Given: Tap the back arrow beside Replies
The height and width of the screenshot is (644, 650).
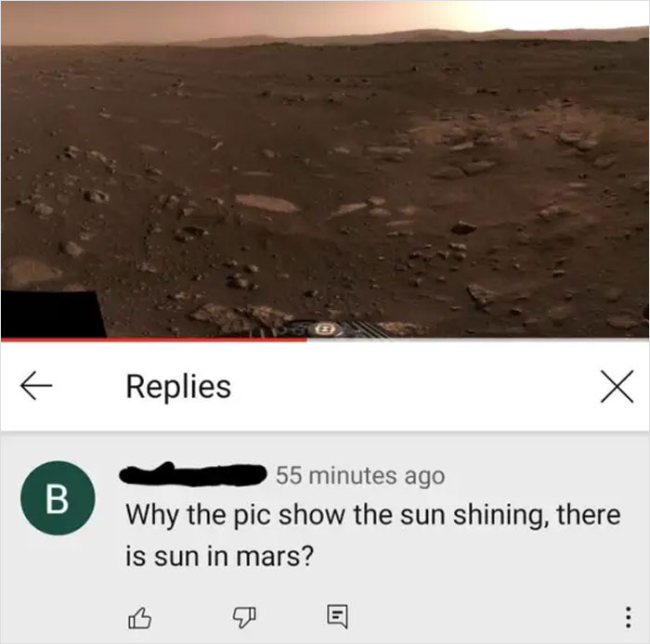Looking at the screenshot, I should pyautogui.click(x=36, y=386).
